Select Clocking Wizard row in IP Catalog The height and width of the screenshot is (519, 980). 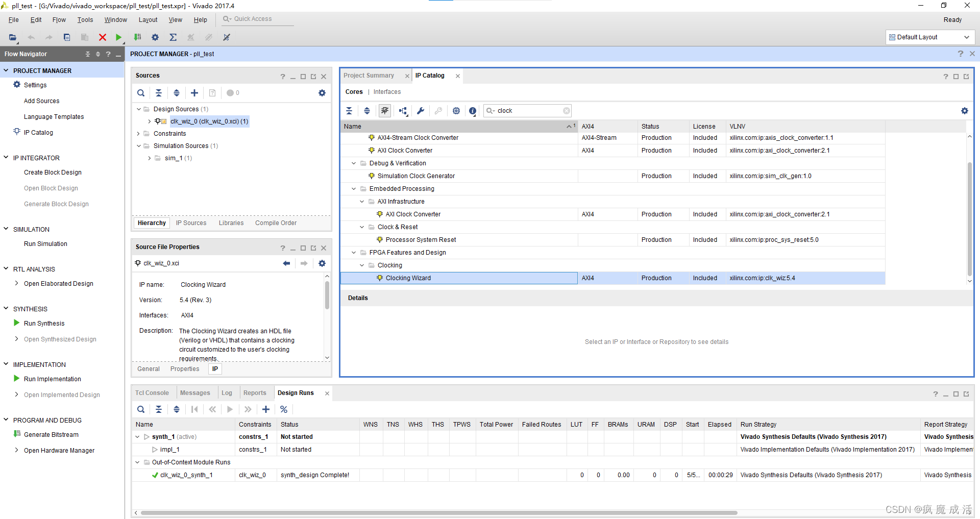612,278
